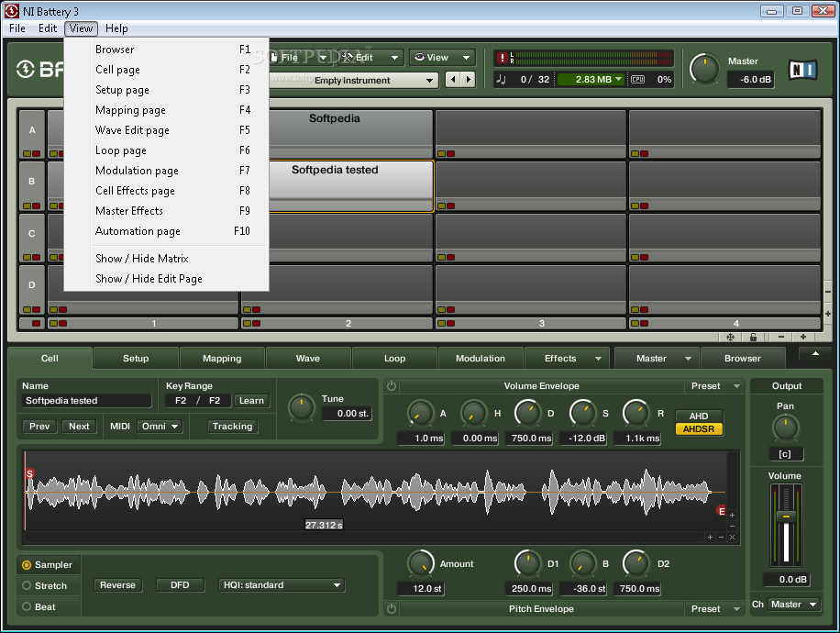840x633 pixels.
Task: Open the HQI: standard dropdown
Action: pyautogui.click(x=282, y=584)
